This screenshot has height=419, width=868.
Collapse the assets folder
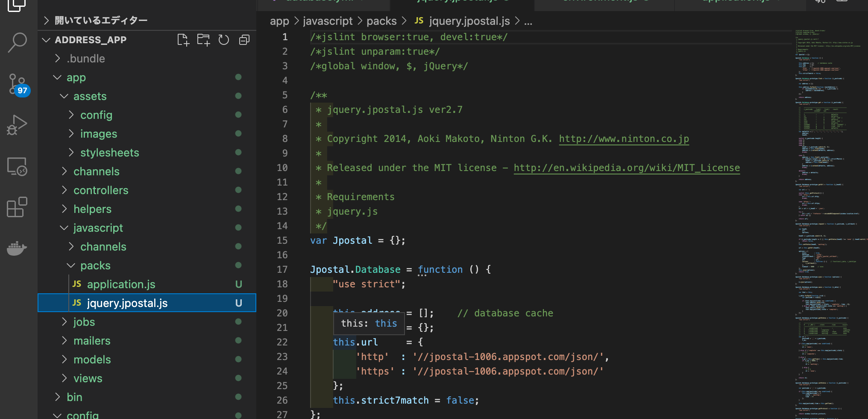point(64,96)
